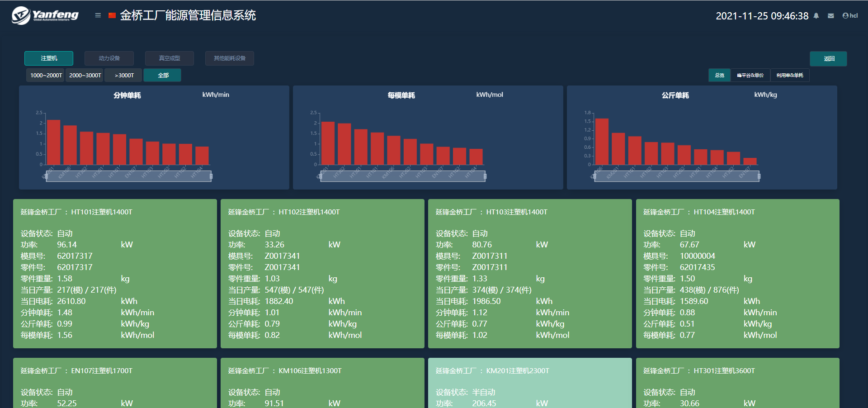Toggle the hamburger menu icon
The image size is (868, 408).
98,15
